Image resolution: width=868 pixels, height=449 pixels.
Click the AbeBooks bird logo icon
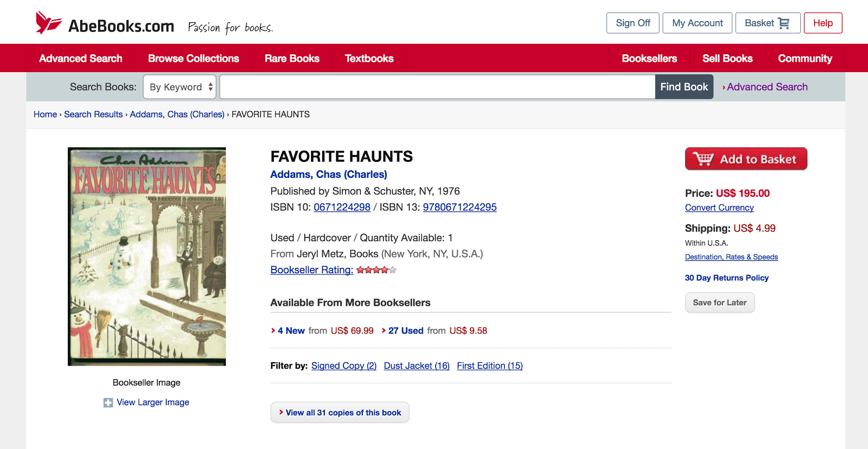tap(48, 23)
